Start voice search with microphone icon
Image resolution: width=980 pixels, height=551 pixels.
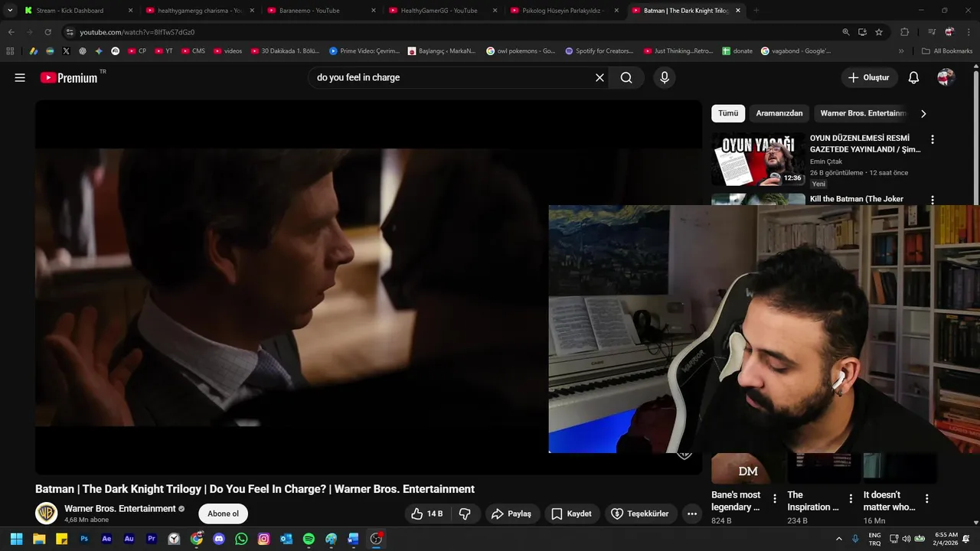664,77
